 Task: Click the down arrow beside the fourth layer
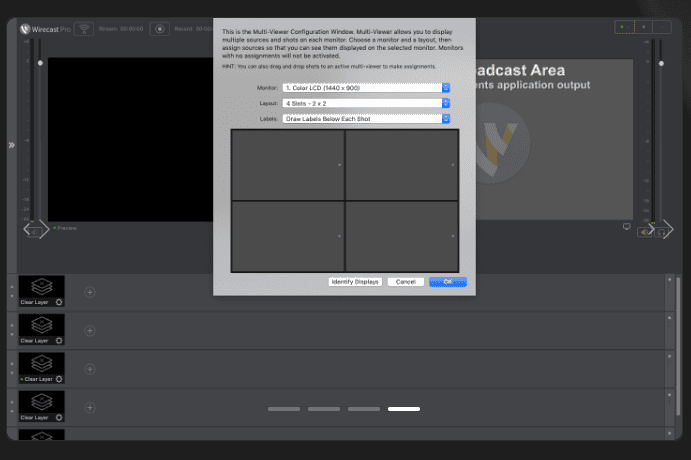(x=12, y=411)
